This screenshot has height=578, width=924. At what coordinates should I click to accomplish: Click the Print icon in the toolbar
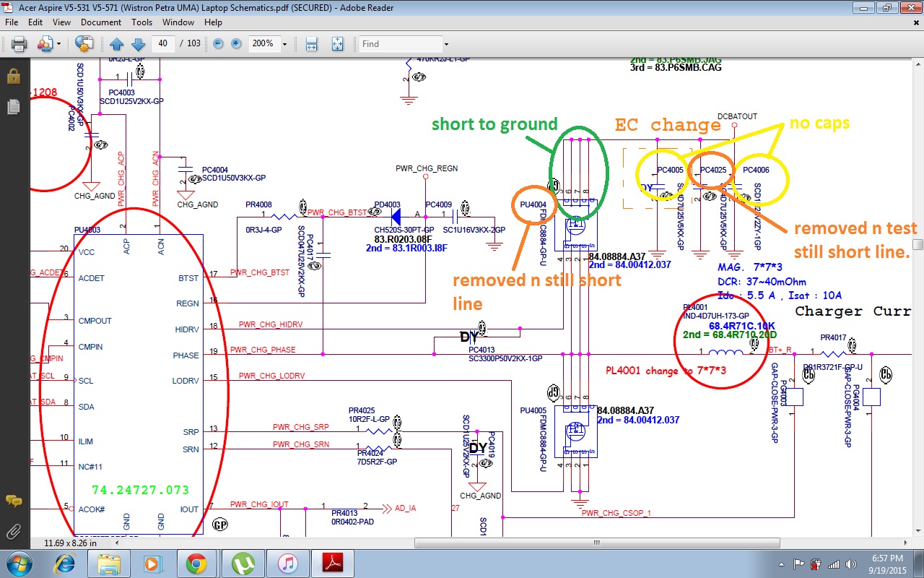(19, 44)
